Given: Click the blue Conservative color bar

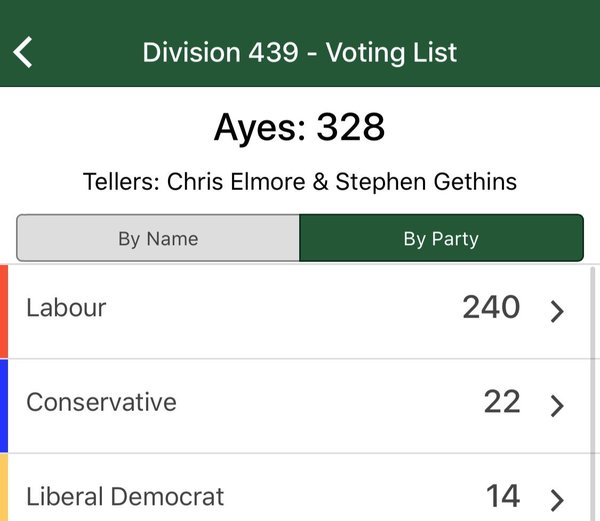Looking at the screenshot, I should [x=4, y=405].
